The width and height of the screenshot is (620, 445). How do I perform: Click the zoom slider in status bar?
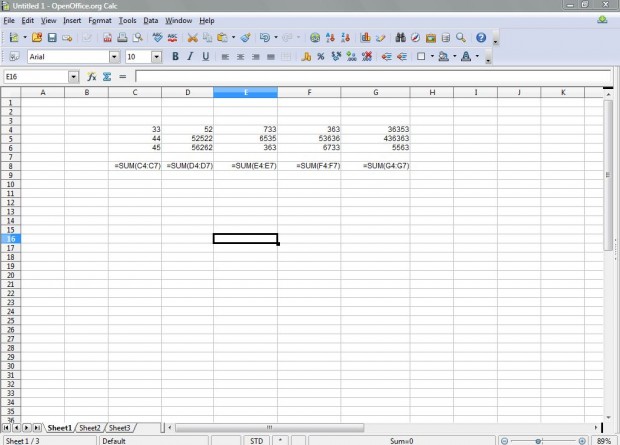click(x=540, y=440)
